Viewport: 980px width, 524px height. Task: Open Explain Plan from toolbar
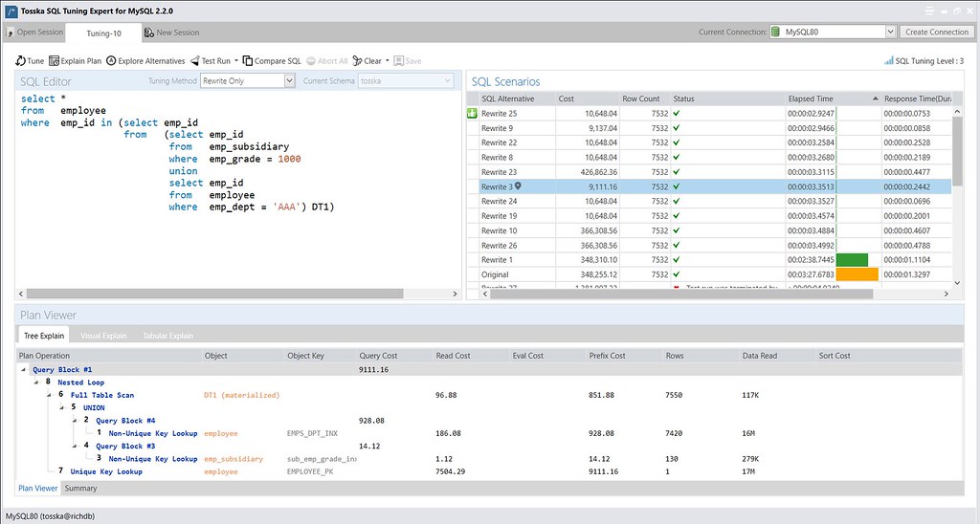pos(75,60)
